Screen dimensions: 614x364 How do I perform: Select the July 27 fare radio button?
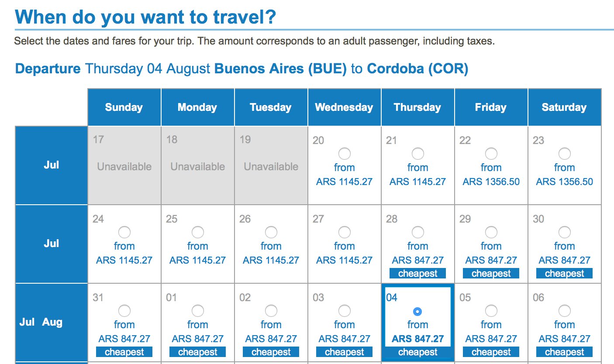pyautogui.click(x=345, y=232)
